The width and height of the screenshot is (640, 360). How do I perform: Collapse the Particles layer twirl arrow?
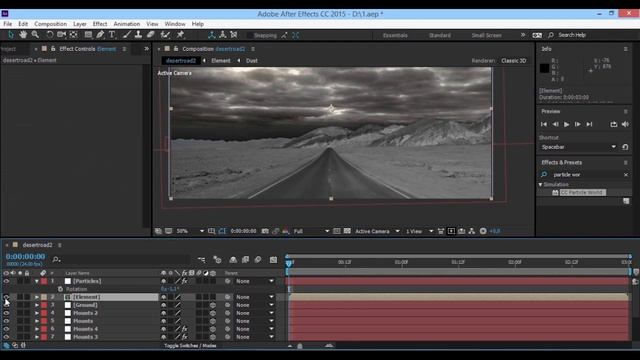click(37, 281)
